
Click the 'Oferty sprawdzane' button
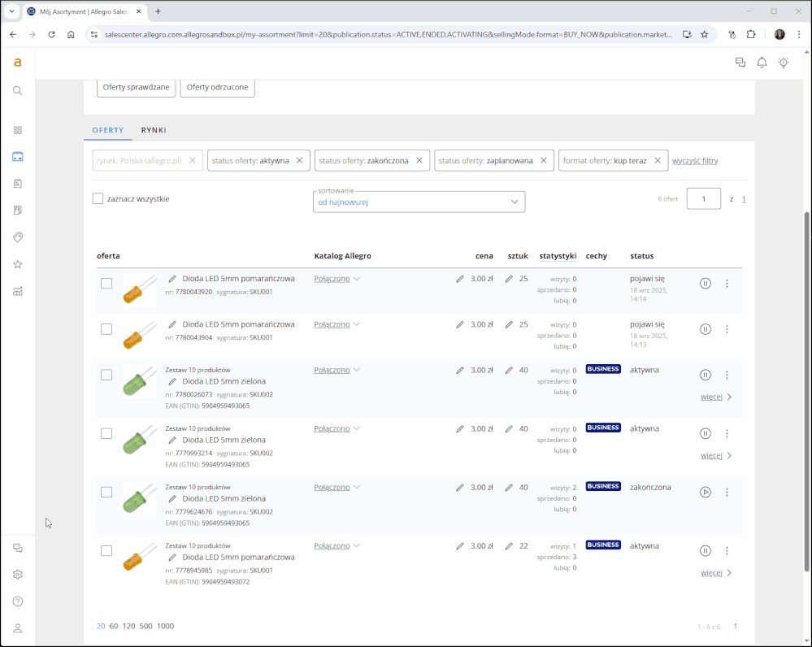coord(137,87)
